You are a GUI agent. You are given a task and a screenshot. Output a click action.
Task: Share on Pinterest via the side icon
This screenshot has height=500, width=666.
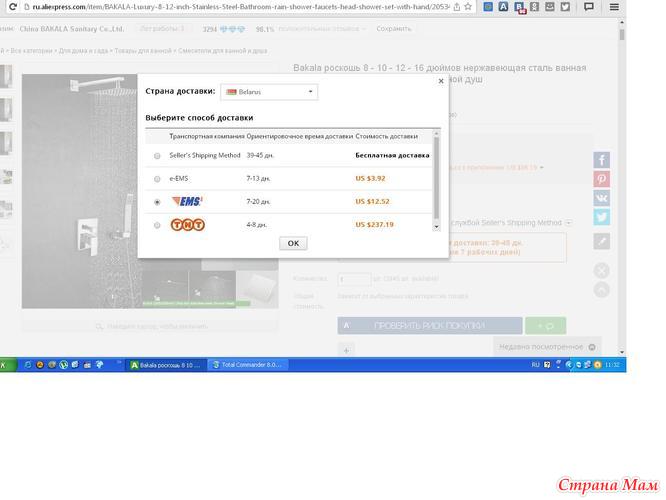[x=601, y=179]
